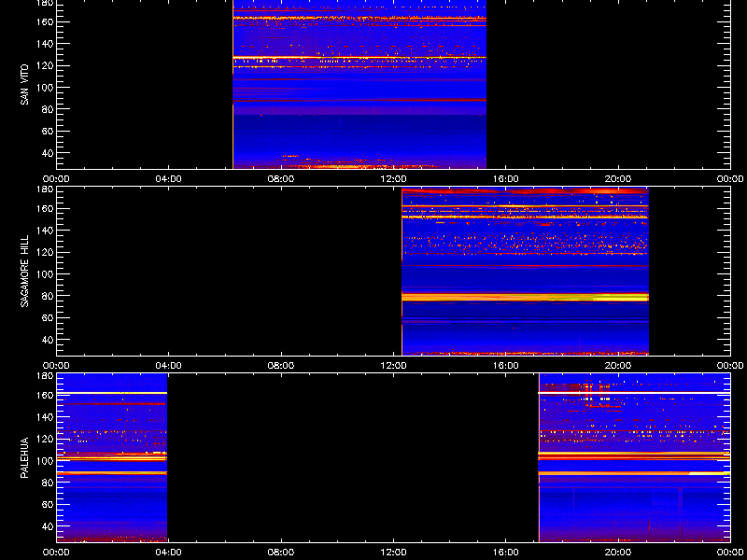Screen dimensions: 747x560
Task: Select the 140 tick label on Palehua axis
Action: click(x=46, y=417)
